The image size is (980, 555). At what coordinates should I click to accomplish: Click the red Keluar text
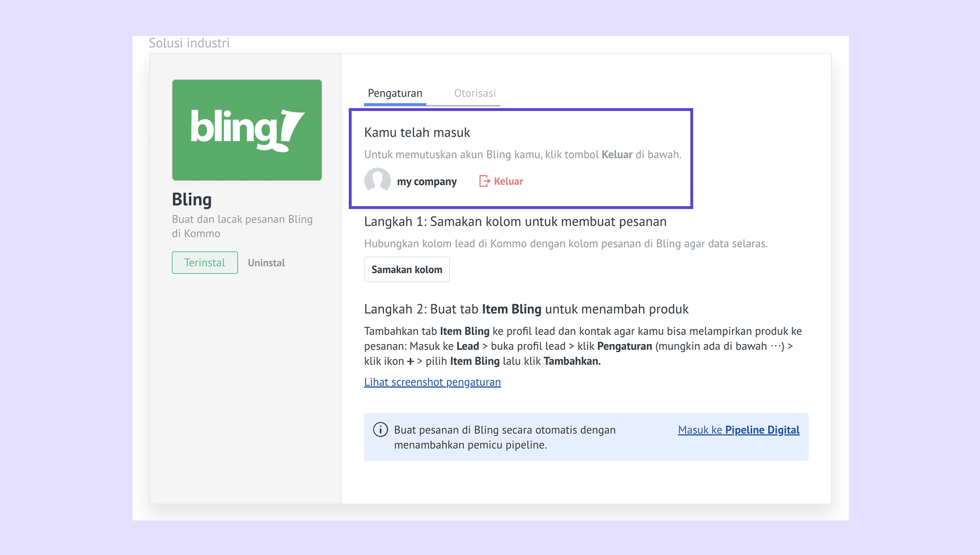[508, 181]
